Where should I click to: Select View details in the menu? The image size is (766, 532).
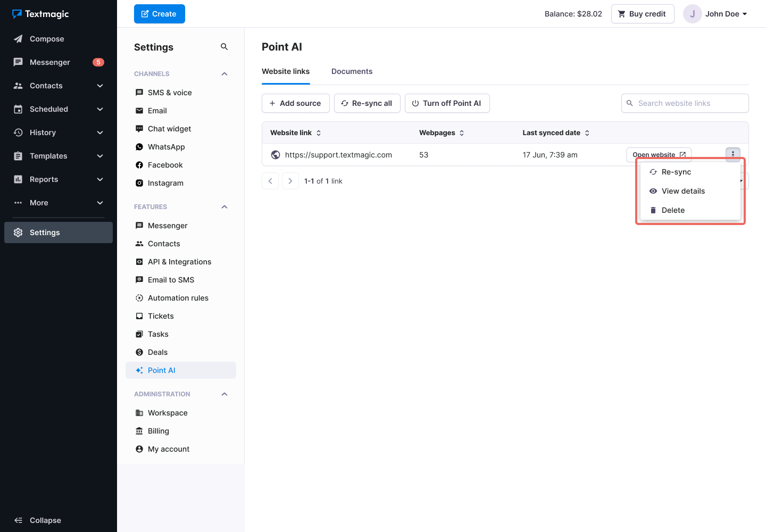pos(683,190)
